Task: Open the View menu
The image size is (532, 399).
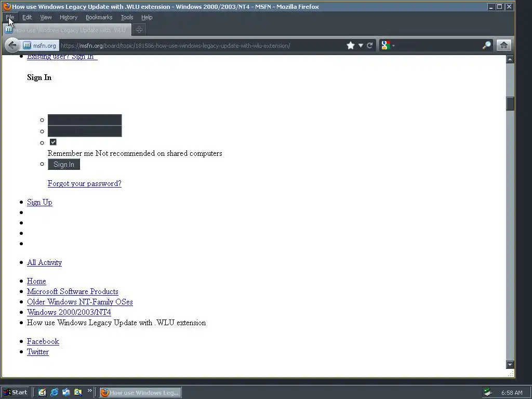Action: [x=46, y=17]
